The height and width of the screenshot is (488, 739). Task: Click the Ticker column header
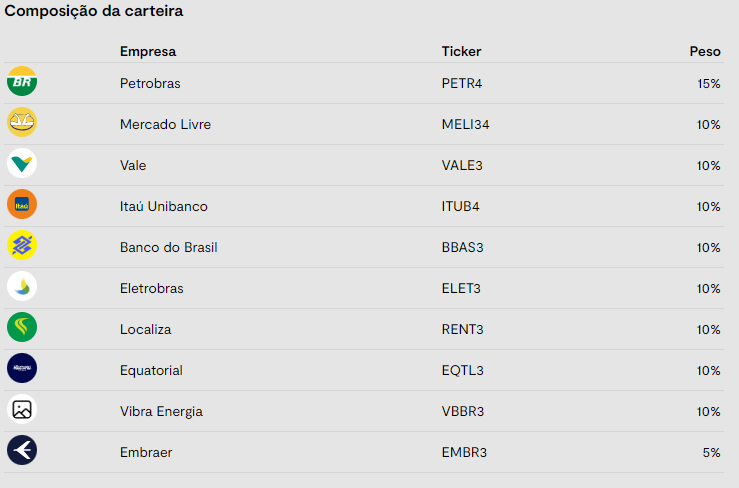click(x=461, y=51)
